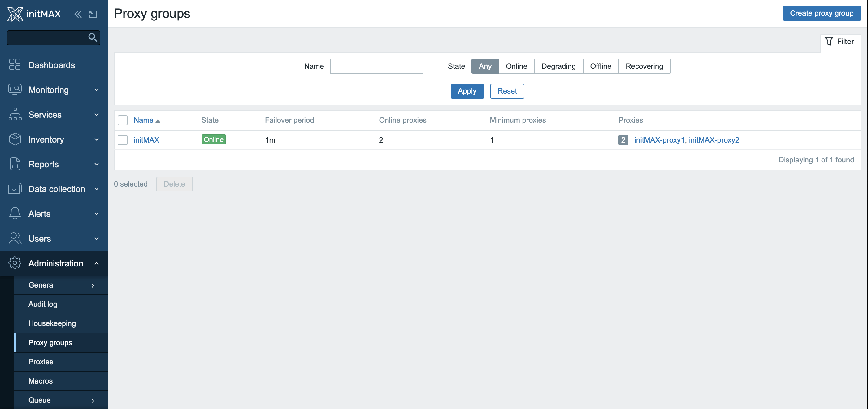868x409 pixels.
Task: Click the Proxy groups page heading
Action: click(x=152, y=14)
